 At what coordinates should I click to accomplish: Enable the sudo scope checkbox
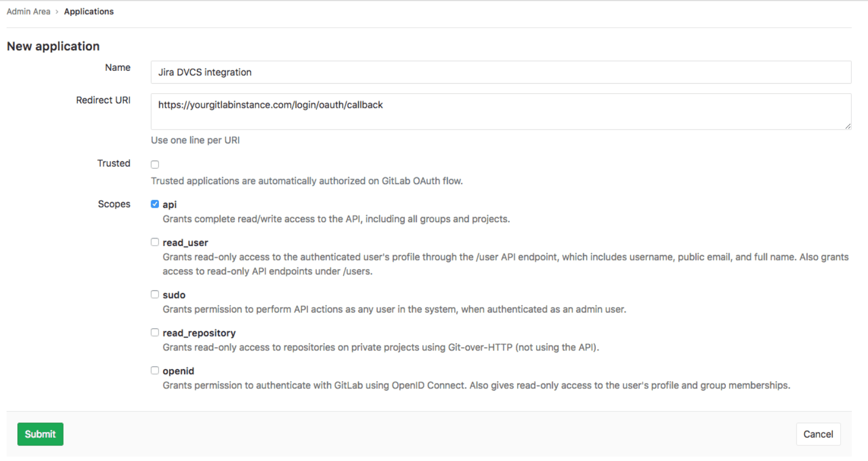(155, 294)
